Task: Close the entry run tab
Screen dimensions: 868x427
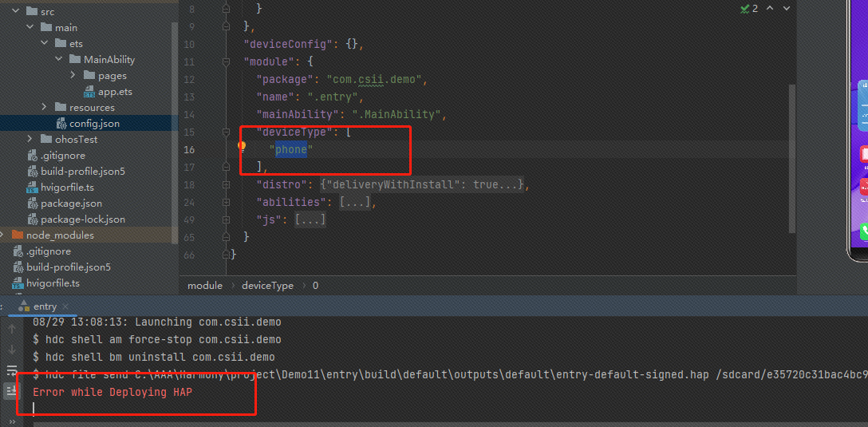Action: click(x=65, y=306)
